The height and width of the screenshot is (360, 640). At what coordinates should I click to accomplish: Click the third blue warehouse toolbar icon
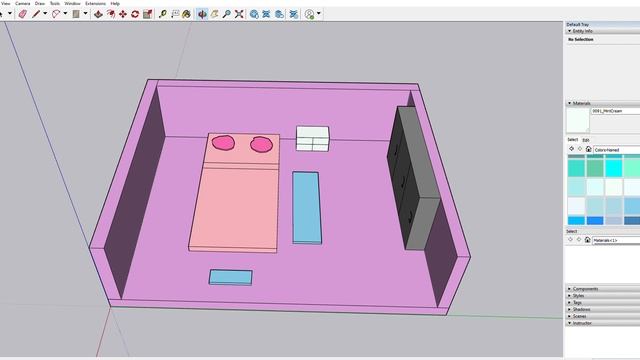coord(279,14)
